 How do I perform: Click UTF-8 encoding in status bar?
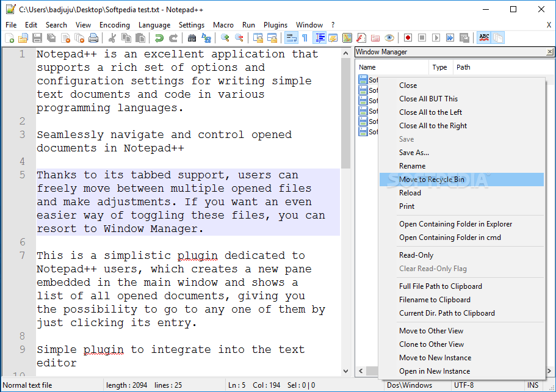tap(464, 385)
